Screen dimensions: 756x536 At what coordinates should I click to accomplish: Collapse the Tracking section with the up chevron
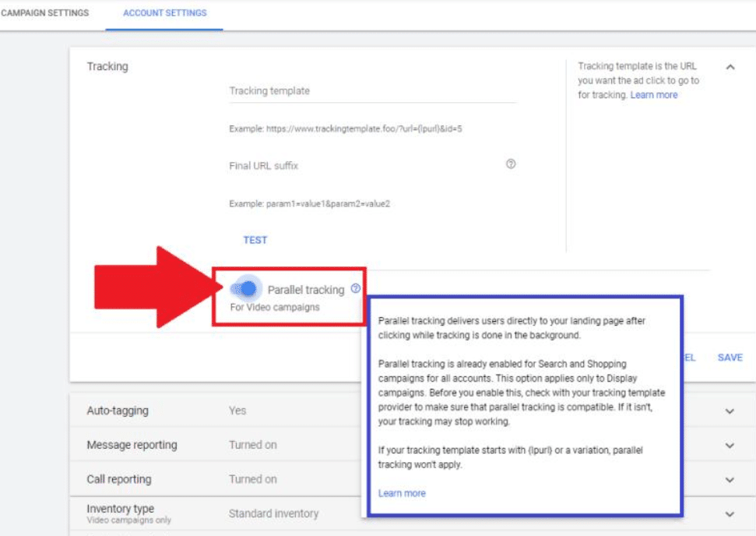[x=729, y=67]
